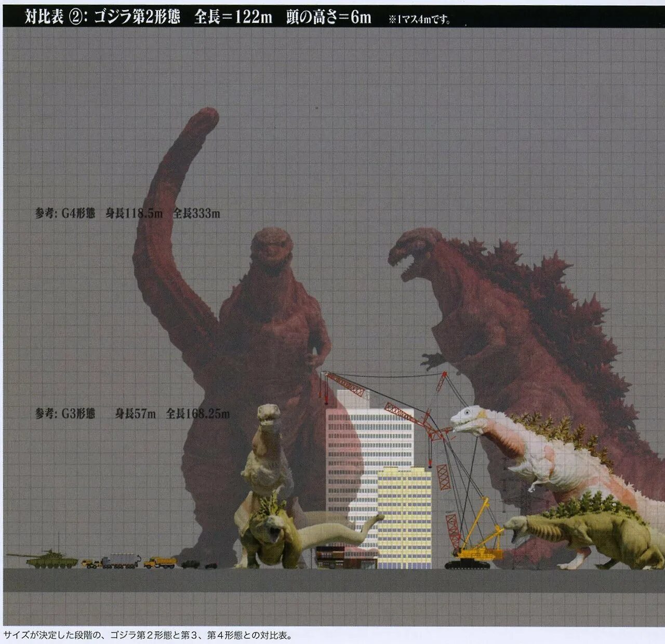Click the 頭の高さ=6m text in header
The image size is (665, 644).
point(329,17)
